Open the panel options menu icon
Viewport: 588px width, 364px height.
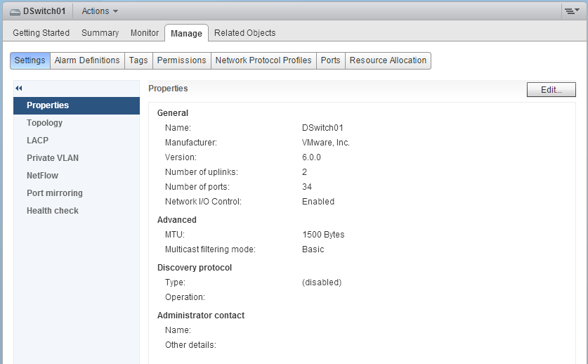572,11
